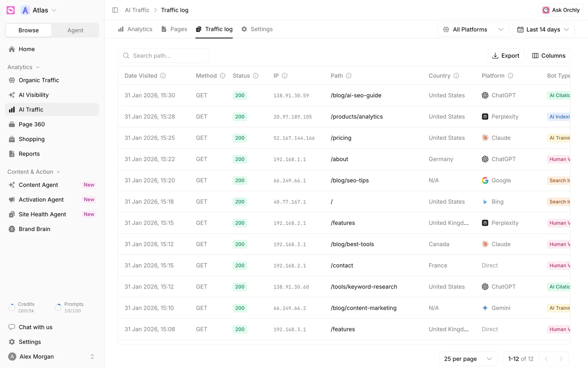Switch to the Pages tab
The image size is (588, 368).
[x=174, y=29]
